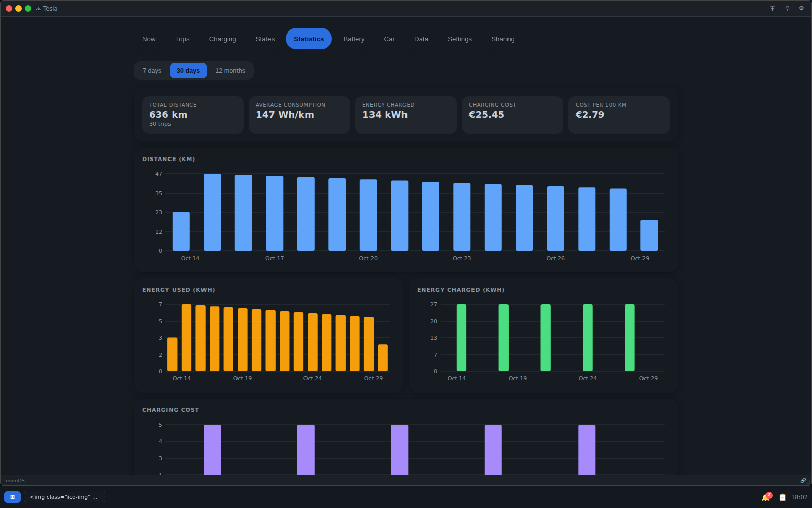Click the shortest blue bar above 'Oct 29'
Image resolution: width=812 pixels, height=508 pixels.
click(649, 236)
